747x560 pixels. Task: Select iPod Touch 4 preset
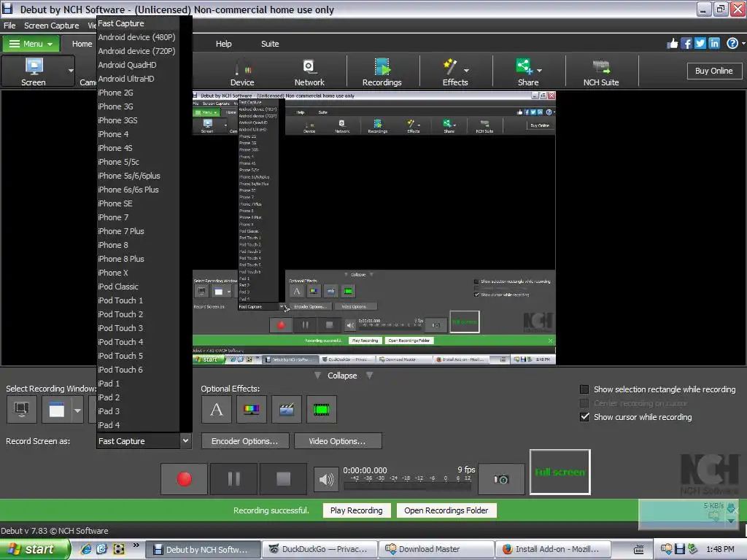click(x=138, y=342)
